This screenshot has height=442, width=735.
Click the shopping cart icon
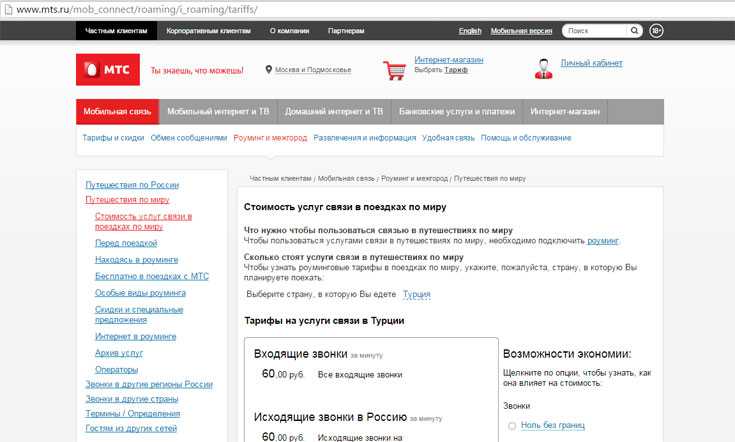395,70
